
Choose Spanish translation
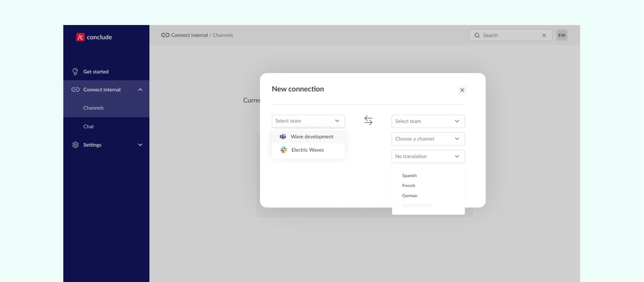click(409, 176)
